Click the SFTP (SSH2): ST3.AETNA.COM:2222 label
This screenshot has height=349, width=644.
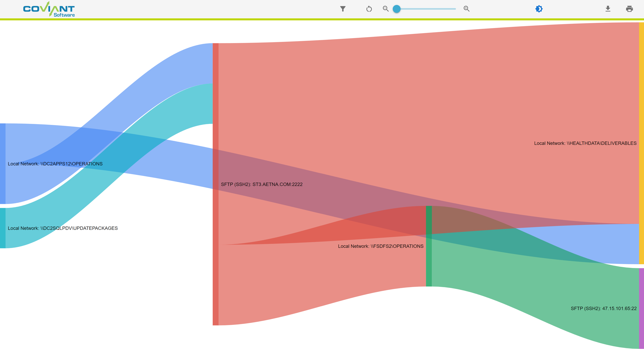(x=262, y=184)
